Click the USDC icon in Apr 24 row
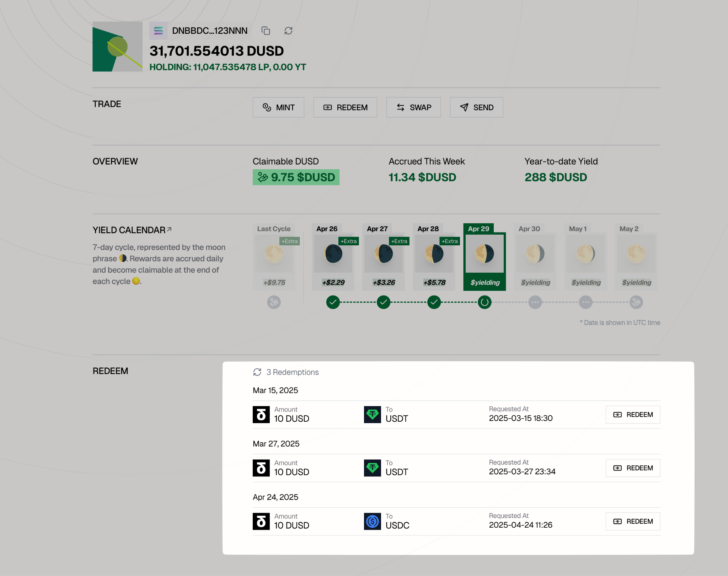 pyautogui.click(x=373, y=521)
